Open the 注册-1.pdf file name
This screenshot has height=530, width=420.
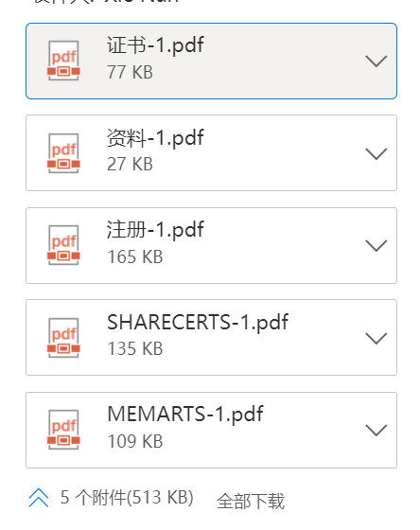[155, 230]
